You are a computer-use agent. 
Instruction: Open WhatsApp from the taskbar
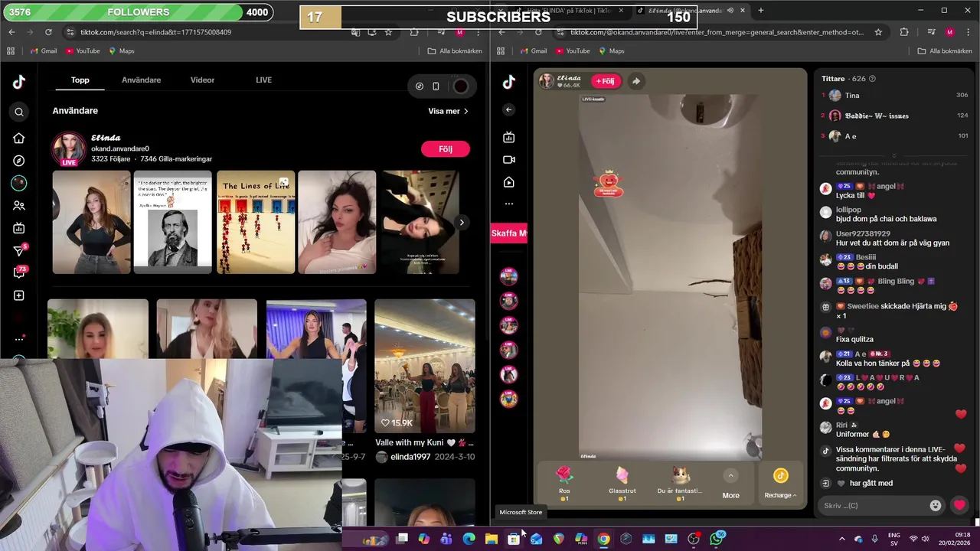pos(717,539)
